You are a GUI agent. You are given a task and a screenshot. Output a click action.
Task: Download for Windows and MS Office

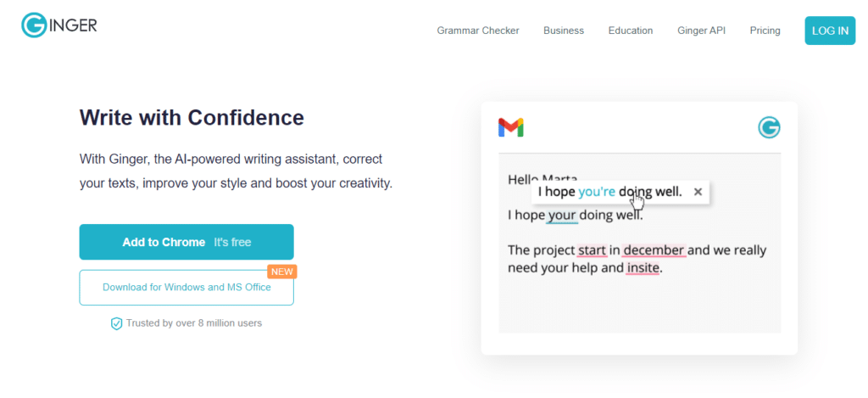click(x=186, y=288)
